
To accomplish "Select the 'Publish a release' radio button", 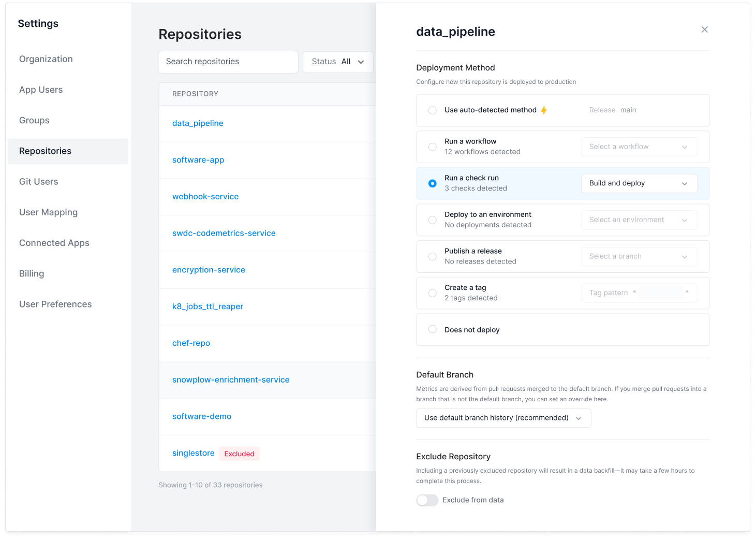I will (x=433, y=256).
